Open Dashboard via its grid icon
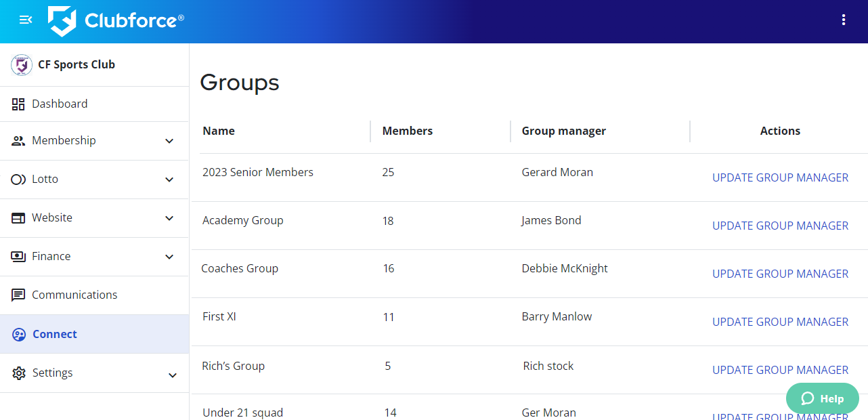The width and height of the screenshot is (868, 420). click(18, 104)
